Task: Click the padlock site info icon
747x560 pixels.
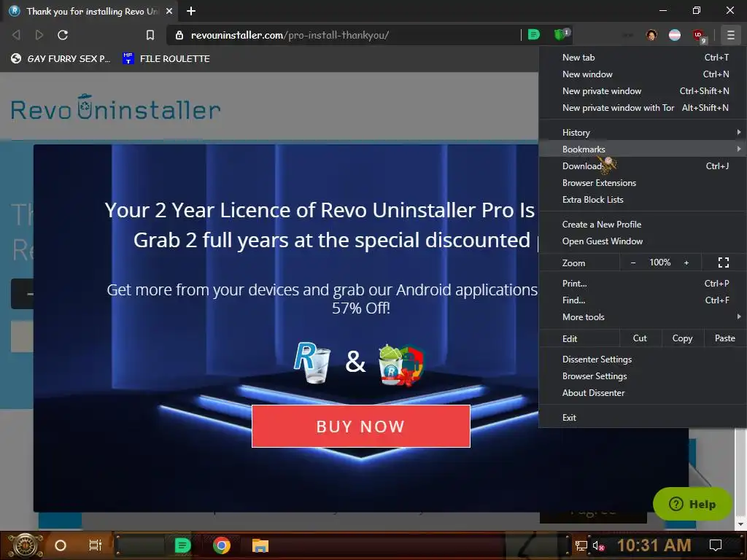Action: [179, 35]
